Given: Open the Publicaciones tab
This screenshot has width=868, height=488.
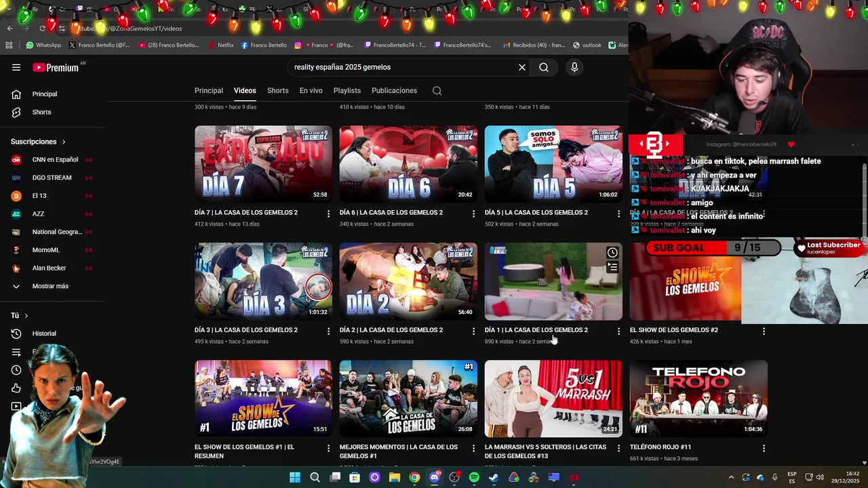Looking at the screenshot, I should pos(394,91).
